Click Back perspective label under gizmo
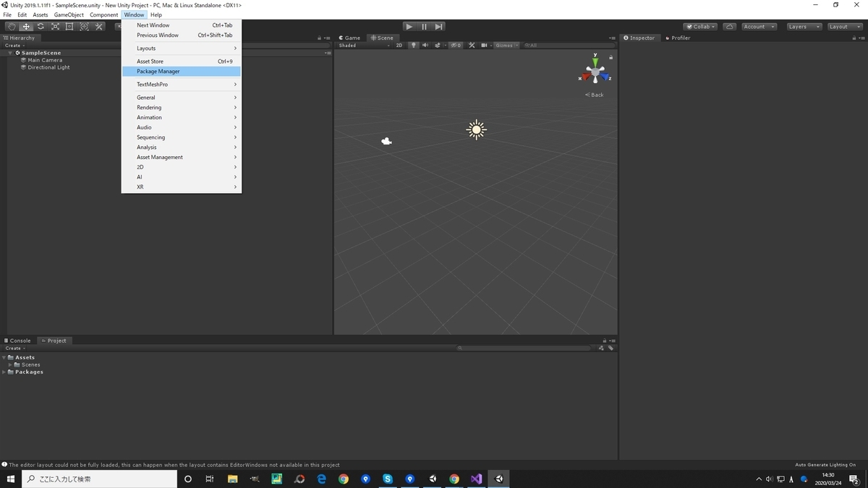Image resolution: width=868 pixels, height=488 pixels. 596,95
